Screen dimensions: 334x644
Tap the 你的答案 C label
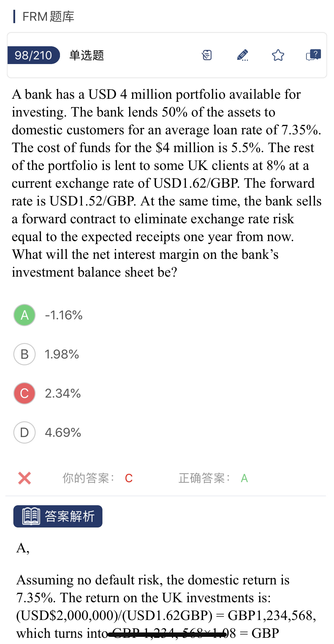pyautogui.click(x=97, y=478)
